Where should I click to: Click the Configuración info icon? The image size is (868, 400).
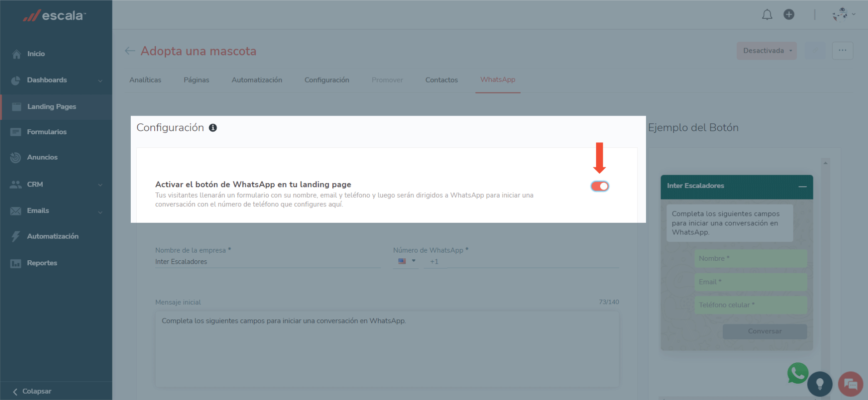coord(212,128)
